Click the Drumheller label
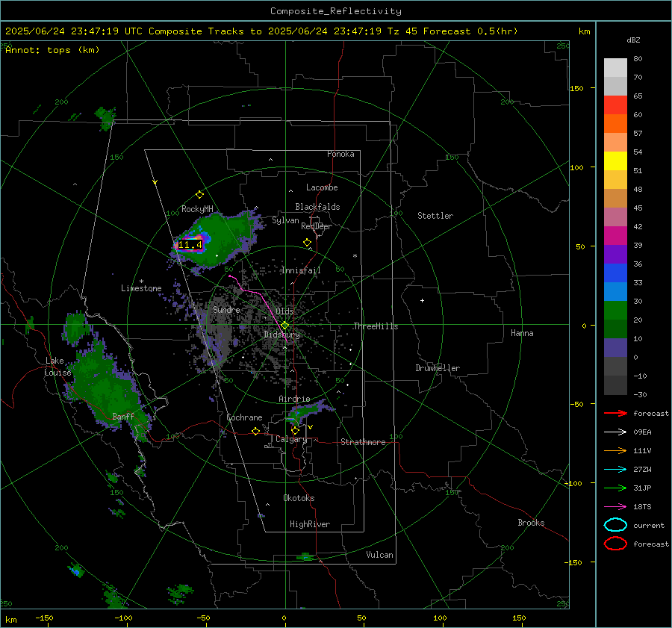 pyautogui.click(x=438, y=368)
